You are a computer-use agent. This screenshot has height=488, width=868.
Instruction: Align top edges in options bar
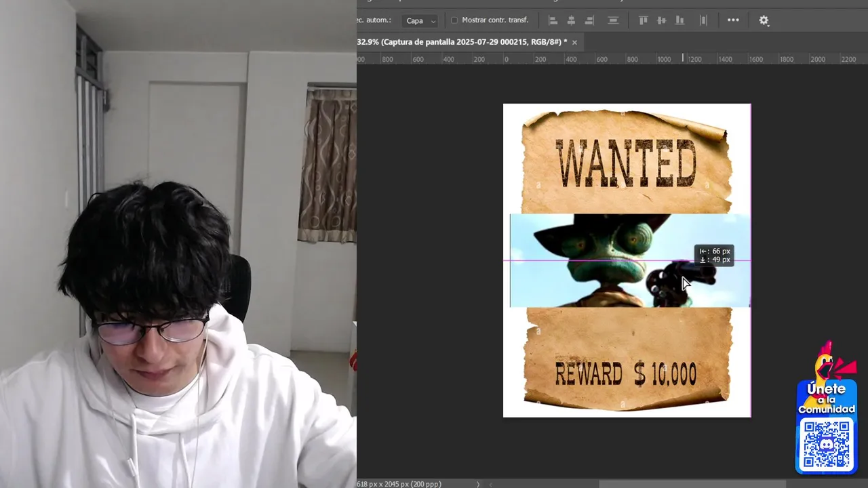tap(643, 20)
